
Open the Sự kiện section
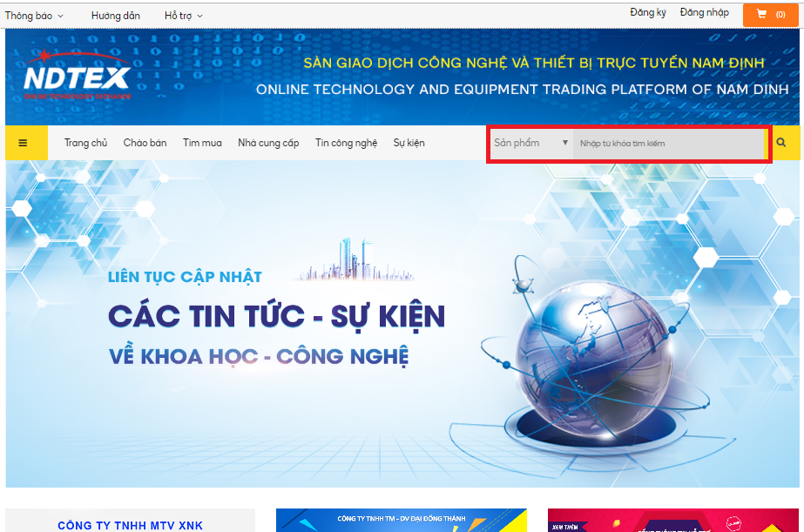[x=409, y=143]
